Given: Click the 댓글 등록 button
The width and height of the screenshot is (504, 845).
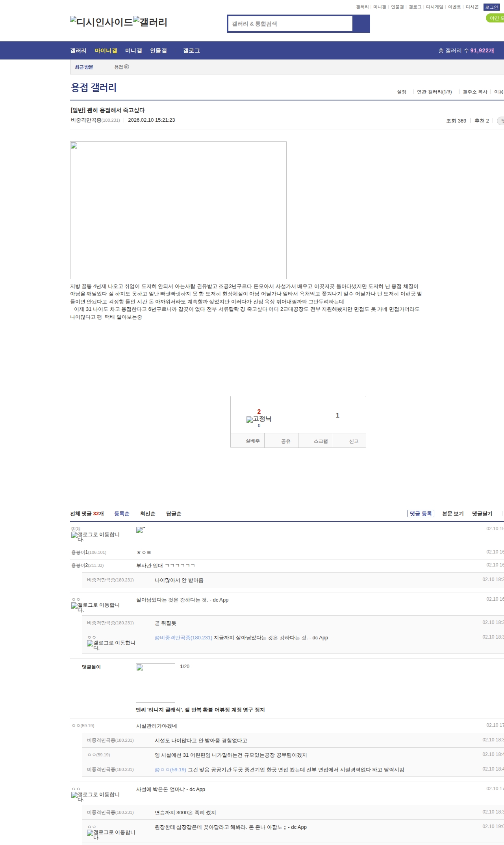Looking at the screenshot, I should tap(421, 514).
